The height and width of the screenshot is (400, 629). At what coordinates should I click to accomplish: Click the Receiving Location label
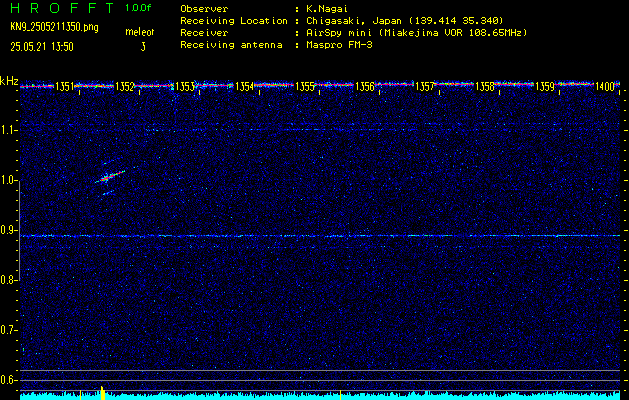[x=234, y=20]
